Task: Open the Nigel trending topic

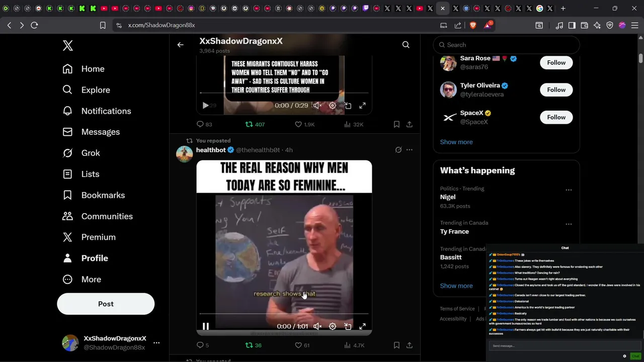Action: click(448, 197)
